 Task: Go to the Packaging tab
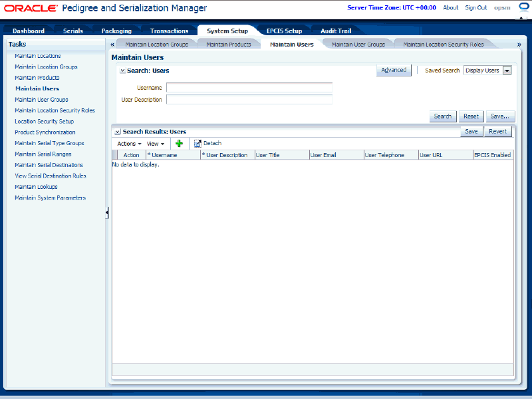pos(116,31)
